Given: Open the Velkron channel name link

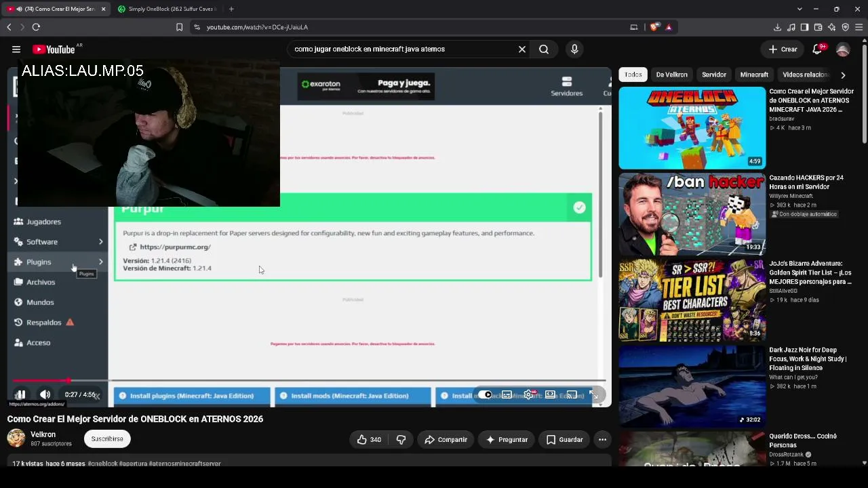Looking at the screenshot, I should pos(43,434).
